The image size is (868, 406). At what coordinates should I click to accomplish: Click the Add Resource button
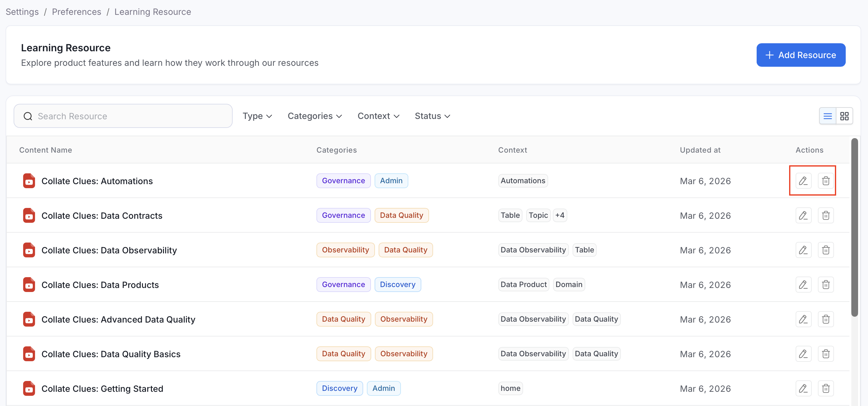(x=801, y=55)
